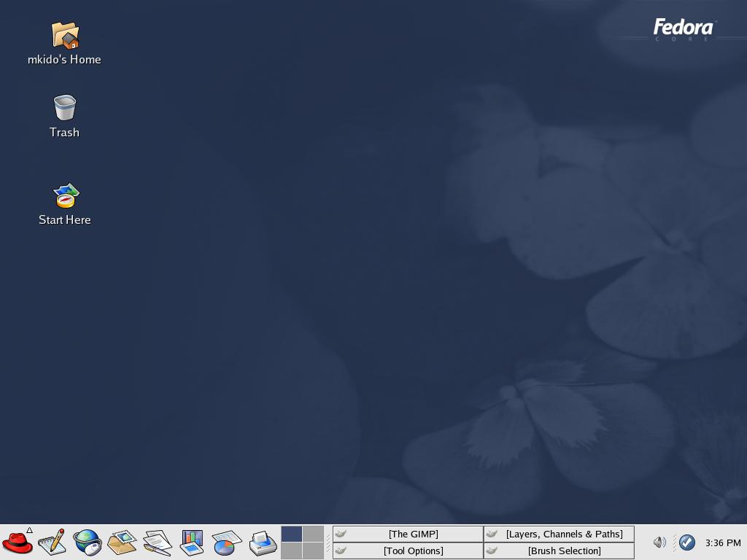The width and height of the screenshot is (747, 560).
Task: Restore The GIMP window from taskbar
Action: (x=408, y=534)
